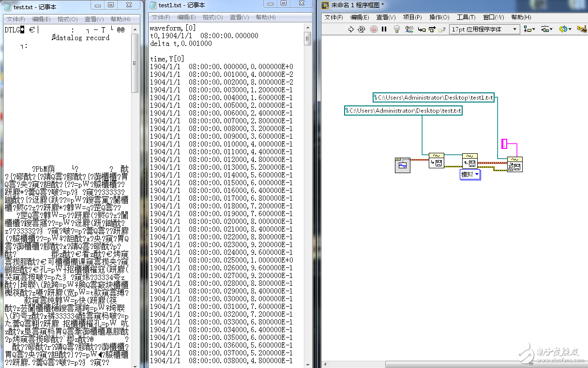Click the pink string delimiter constant
This screenshot has height=368, width=588.
[504, 144]
